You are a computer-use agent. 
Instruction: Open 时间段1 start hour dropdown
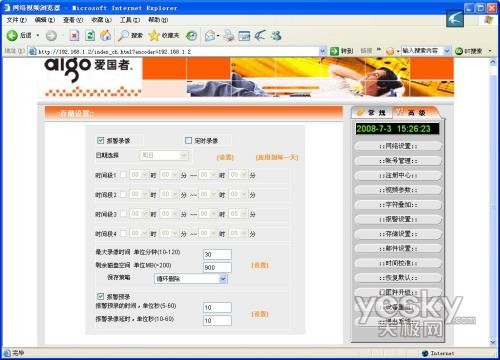(138, 175)
